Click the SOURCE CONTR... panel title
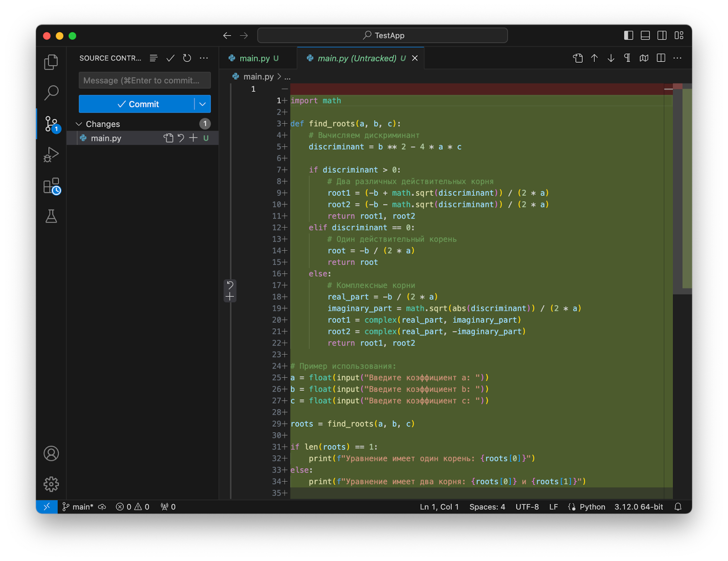 click(x=110, y=58)
